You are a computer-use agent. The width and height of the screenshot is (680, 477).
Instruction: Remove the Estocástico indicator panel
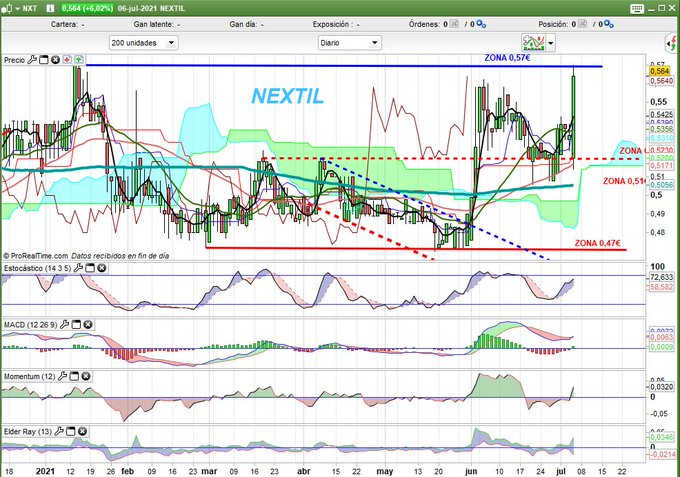(101, 268)
